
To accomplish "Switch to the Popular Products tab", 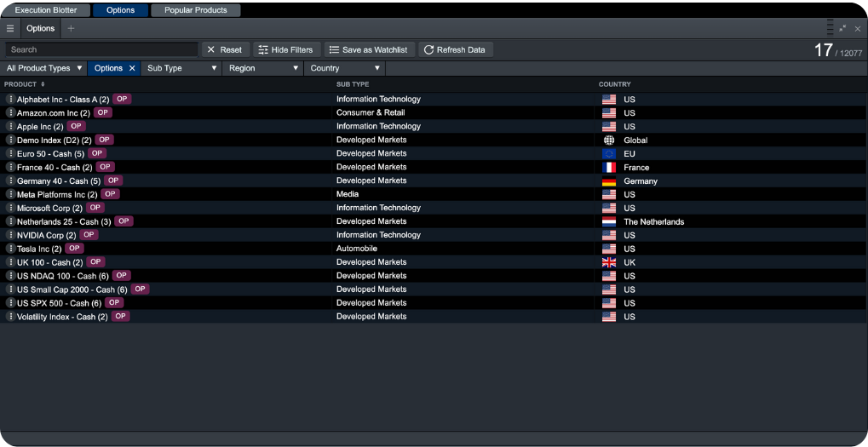I will tap(195, 10).
